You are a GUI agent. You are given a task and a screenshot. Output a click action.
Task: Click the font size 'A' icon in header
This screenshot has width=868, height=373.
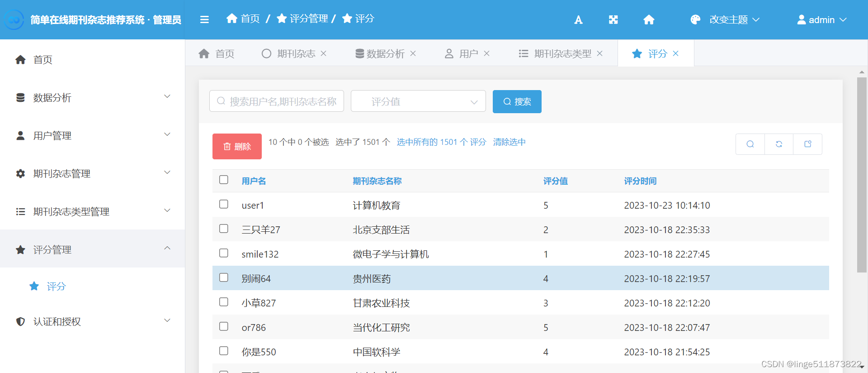click(x=578, y=19)
